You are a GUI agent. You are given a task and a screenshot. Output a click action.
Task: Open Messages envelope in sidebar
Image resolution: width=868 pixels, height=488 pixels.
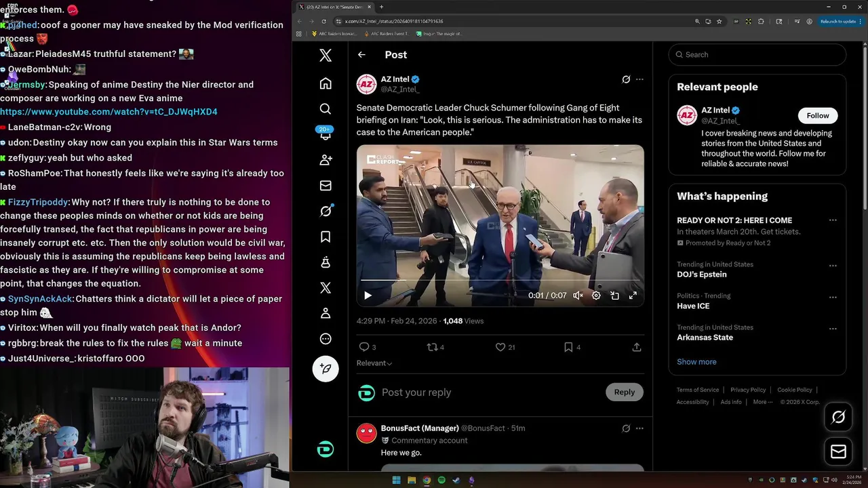325,186
